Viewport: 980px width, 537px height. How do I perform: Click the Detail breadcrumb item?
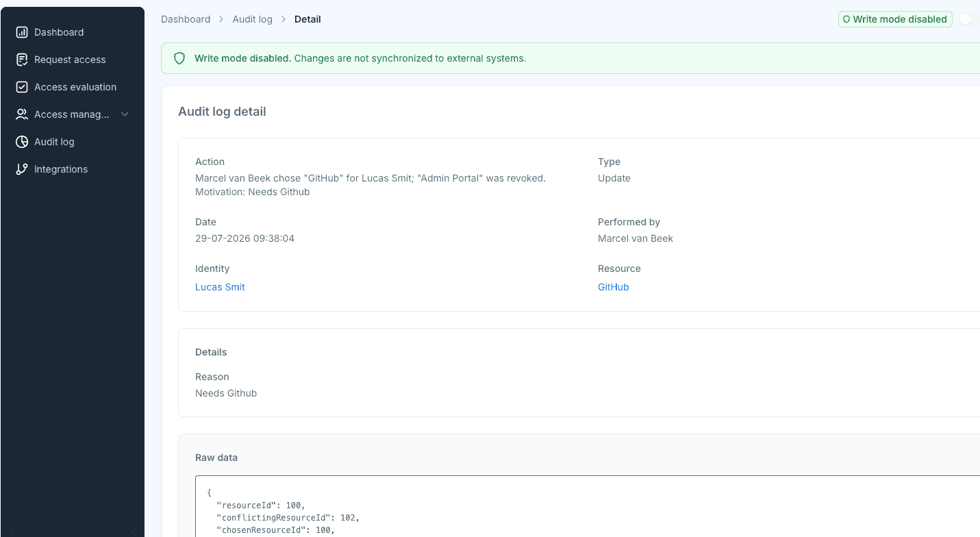(307, 19)
